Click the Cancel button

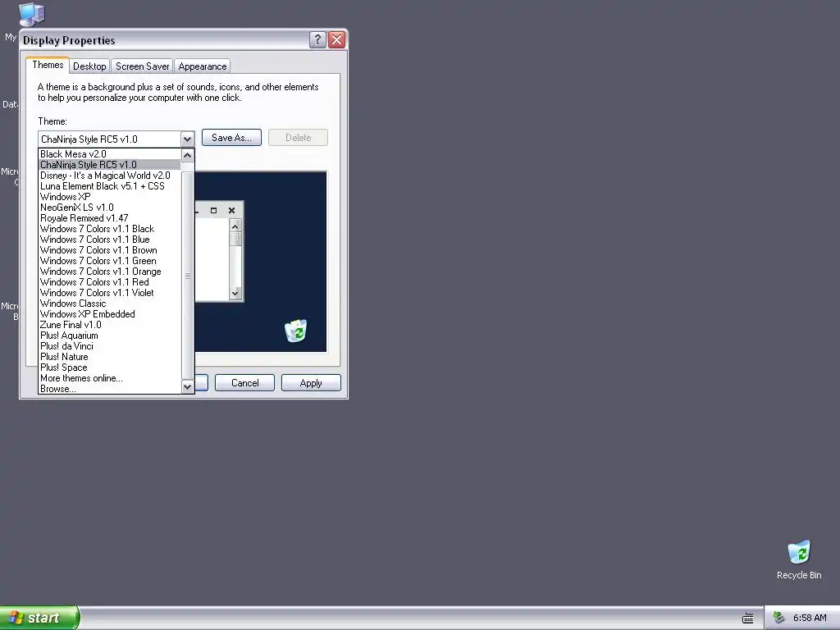coord(244,383)
